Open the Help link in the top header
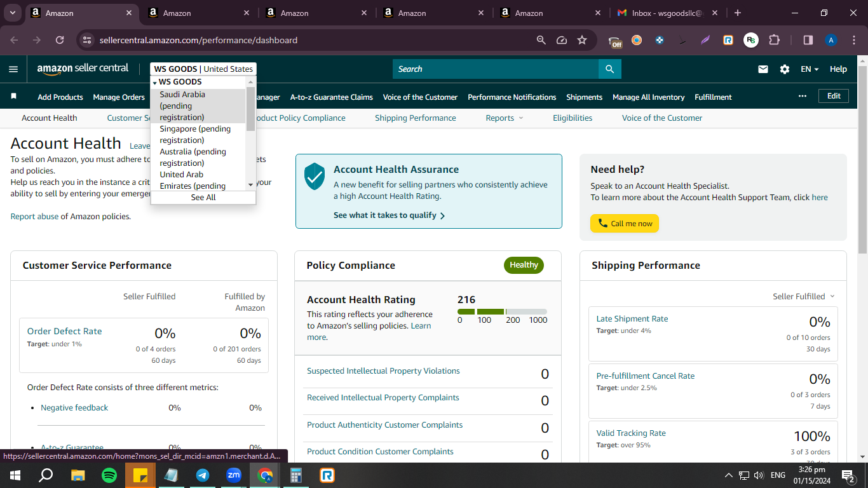Screen dimensions: 868x488 (838, 69)
